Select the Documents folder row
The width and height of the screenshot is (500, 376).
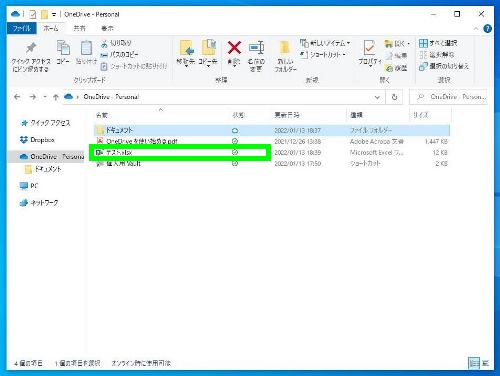[272, 130]
